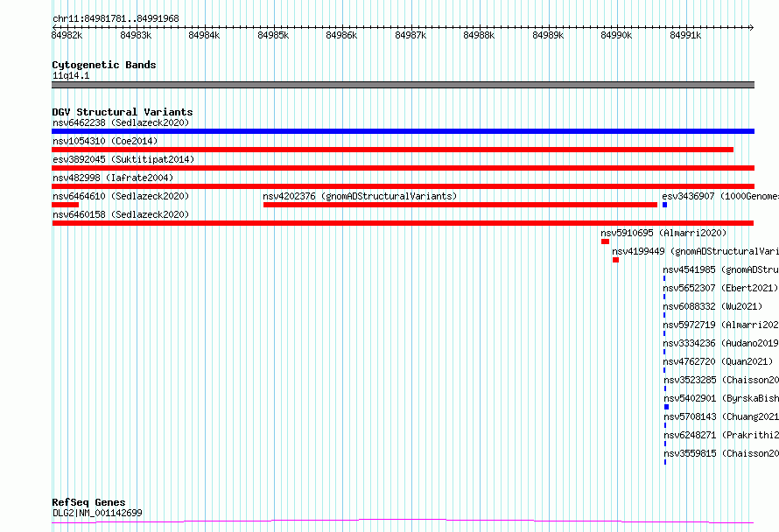Image resolution: width=779 pixels, height=532 pixels.
Task: Click the small red nsv5910695 marker
Action: (x=605, y=241)
